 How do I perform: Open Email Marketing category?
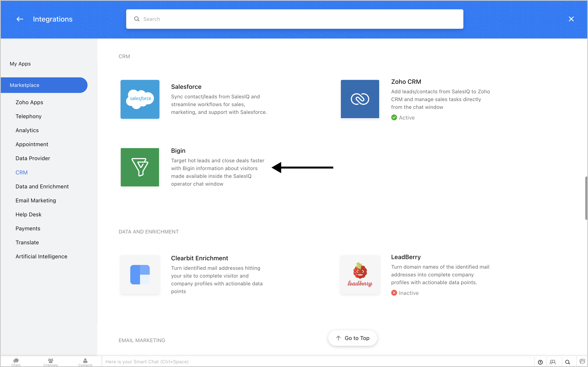click(36, 200)
